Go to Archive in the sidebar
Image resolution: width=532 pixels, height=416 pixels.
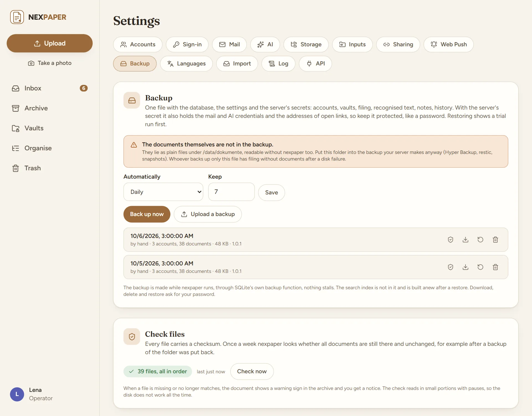(x=50, y=108)
